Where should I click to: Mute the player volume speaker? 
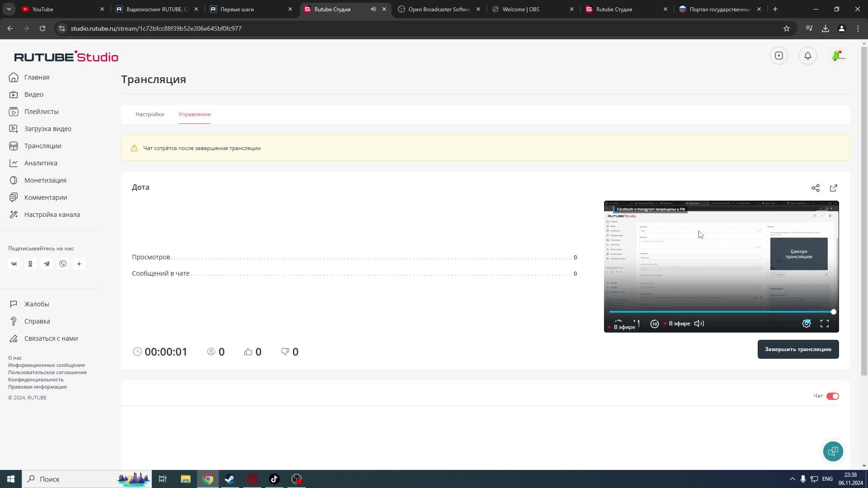tap(699, 324)
